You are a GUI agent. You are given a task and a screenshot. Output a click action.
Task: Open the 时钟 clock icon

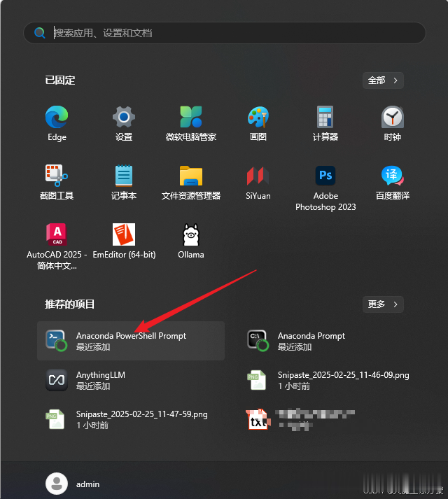[393, 117]
